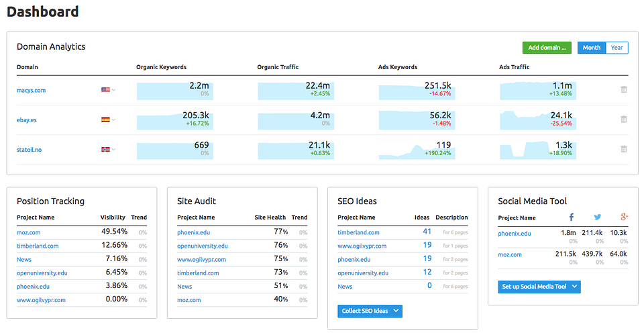The height and width of the screenshot is (335, 644).
Task: Expand Collect SEO Ideas dropdown arrow
Action: pyautogui.click(x=396, y=311)
